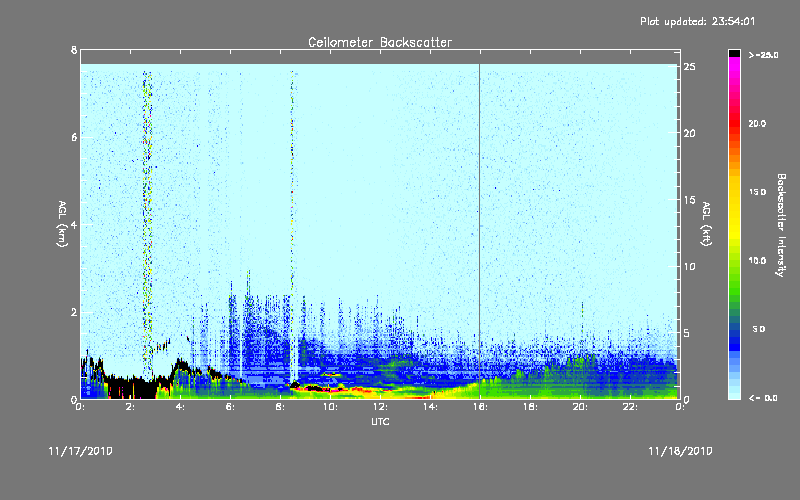The width and height of the screenshot is (800, 500).
Task: Click the "11/18/2010" end date
Action: (x=680, y=452)
